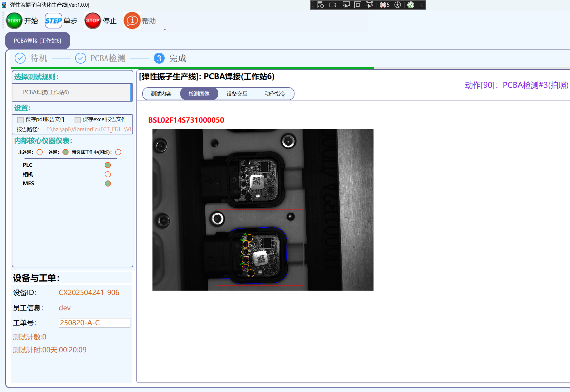Viewport: 570px width, 392px height.
Task: Click the green checkmark hot reload icon
Action: (x=411, y=5)
